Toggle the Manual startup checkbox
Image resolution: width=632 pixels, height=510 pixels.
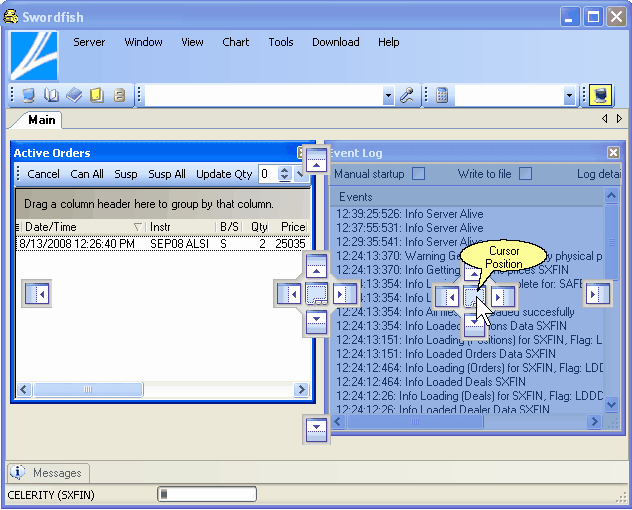(418, 174)
